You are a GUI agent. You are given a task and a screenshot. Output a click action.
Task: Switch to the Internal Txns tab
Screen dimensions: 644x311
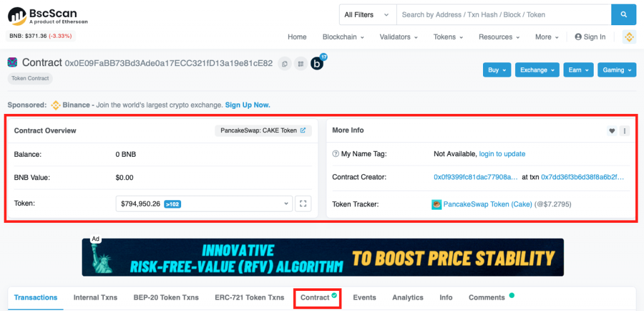tap(96, 297)
